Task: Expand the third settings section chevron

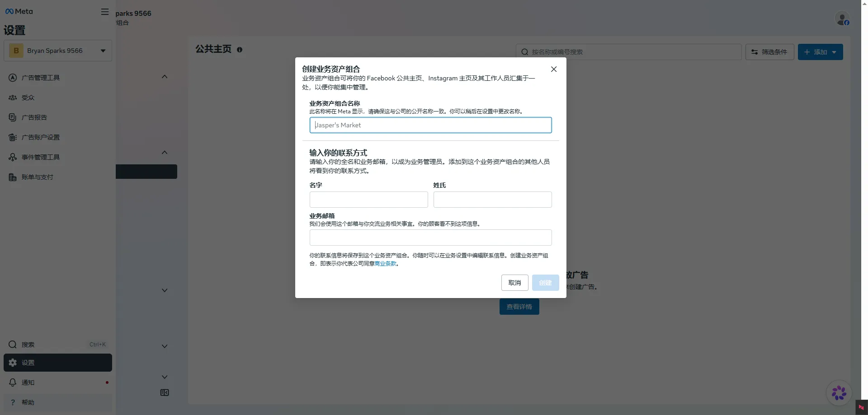Action: (x=165, y=290)
